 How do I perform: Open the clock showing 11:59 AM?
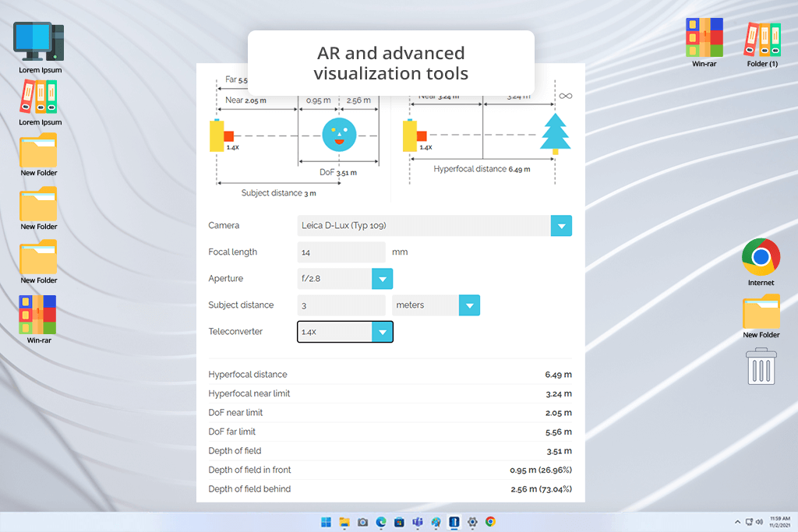pyautogui.click(x=779, y=522)
